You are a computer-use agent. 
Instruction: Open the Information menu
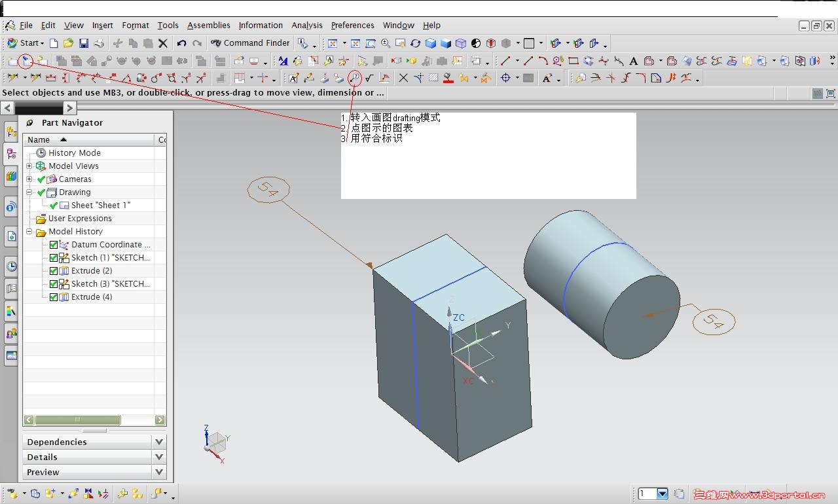[x=261, y=26]
